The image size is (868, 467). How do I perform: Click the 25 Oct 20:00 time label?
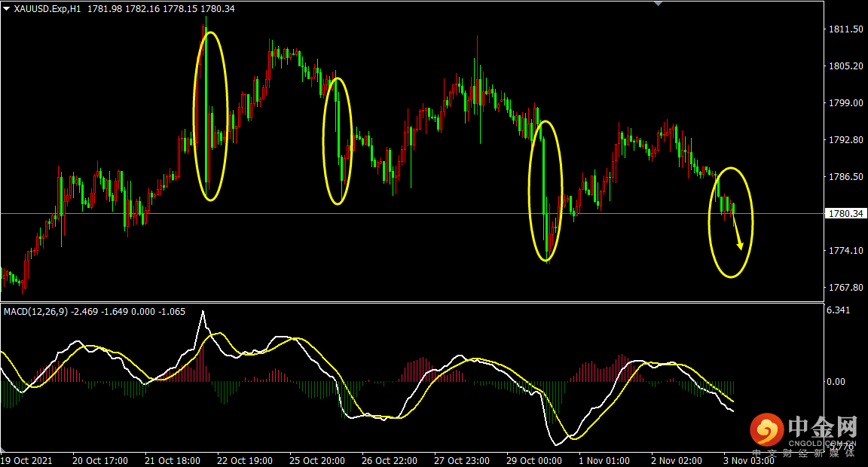[x=317, y=460]
